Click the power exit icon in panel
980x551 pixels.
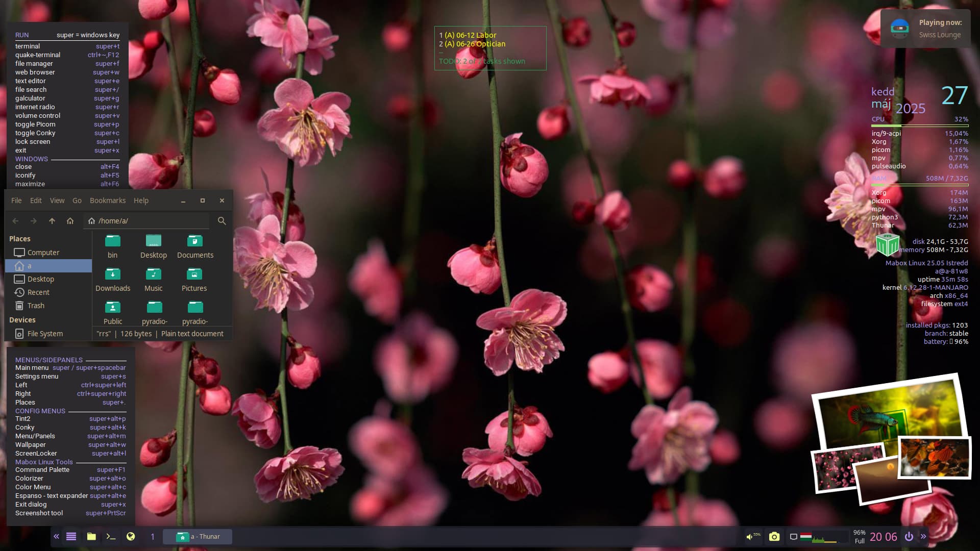click(x=909, y=536)
